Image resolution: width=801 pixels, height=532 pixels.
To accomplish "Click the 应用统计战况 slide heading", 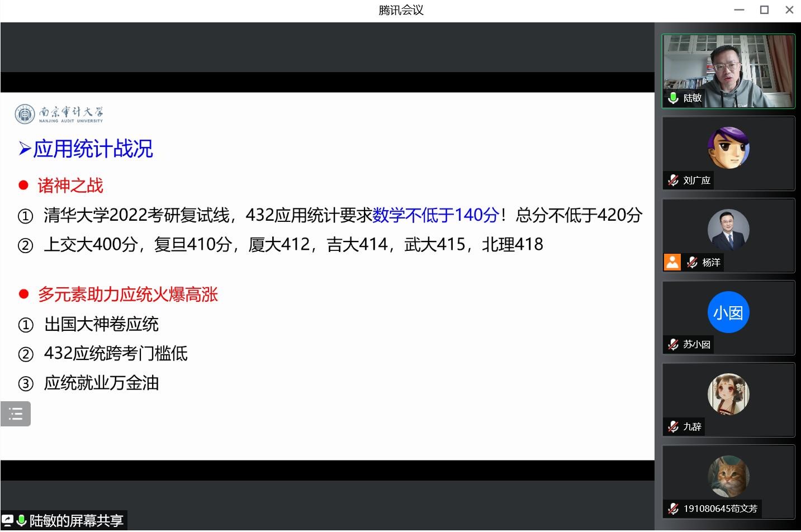I will pos(92,149).
